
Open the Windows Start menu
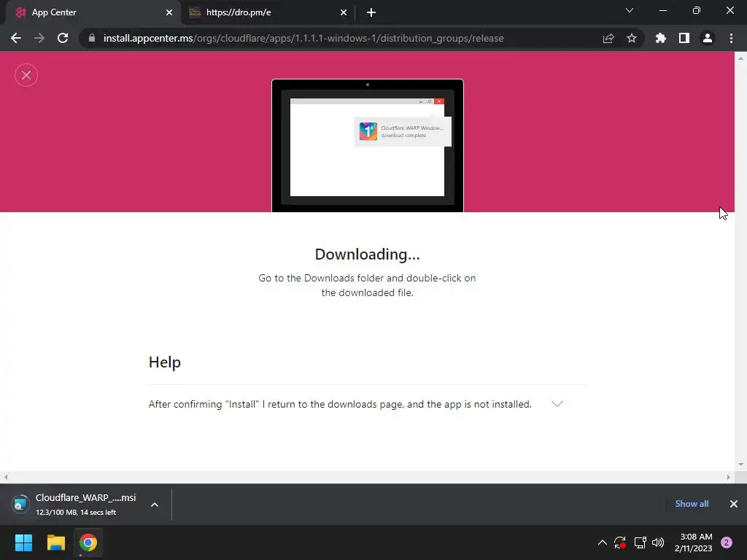(x=23, y=542)
